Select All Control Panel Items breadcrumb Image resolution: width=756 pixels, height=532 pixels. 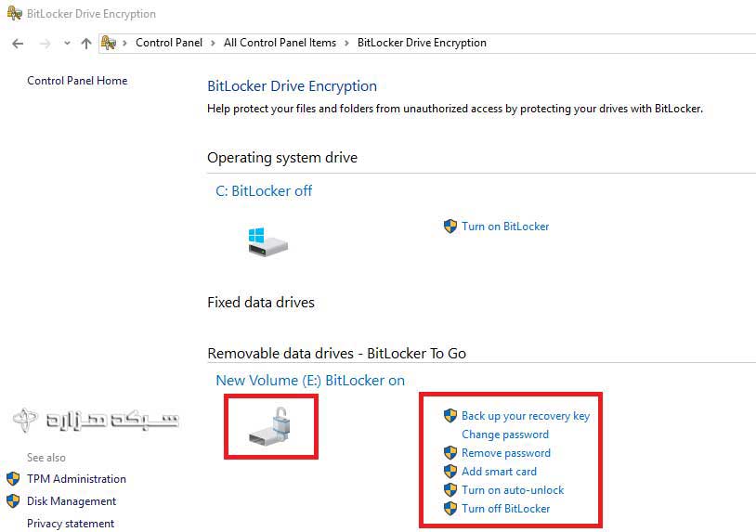(279, 43)
